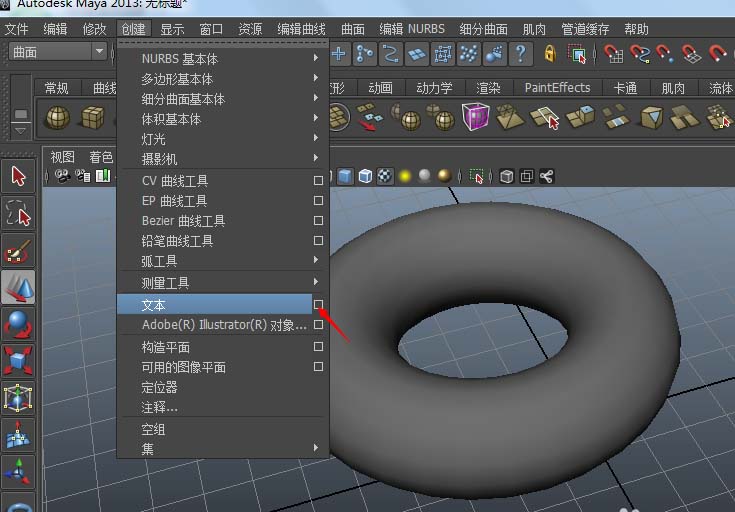735x512 pixels.
Task: Open EP Curve Tool option box
Action: click(318, 201)
